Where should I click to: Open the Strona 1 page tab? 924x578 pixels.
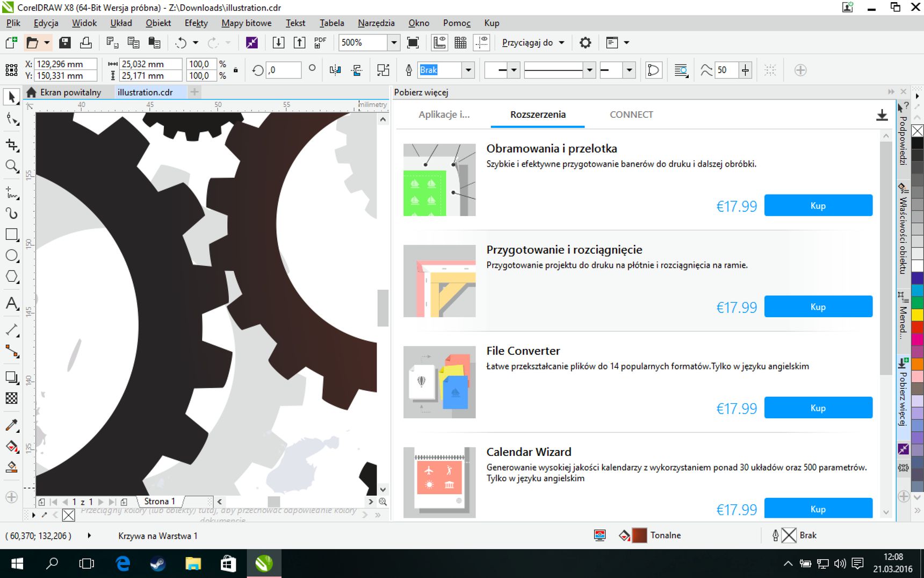(x=160, y=501)
